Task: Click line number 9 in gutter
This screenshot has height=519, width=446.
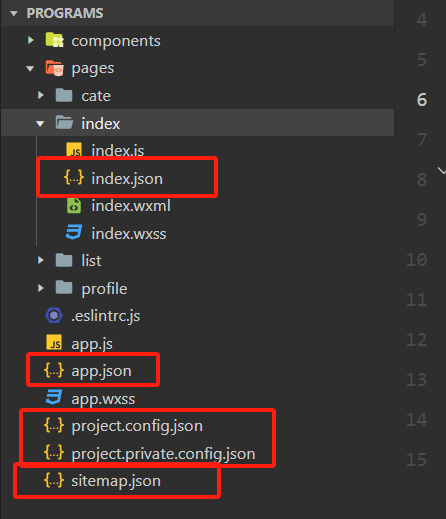Action: 422,220
